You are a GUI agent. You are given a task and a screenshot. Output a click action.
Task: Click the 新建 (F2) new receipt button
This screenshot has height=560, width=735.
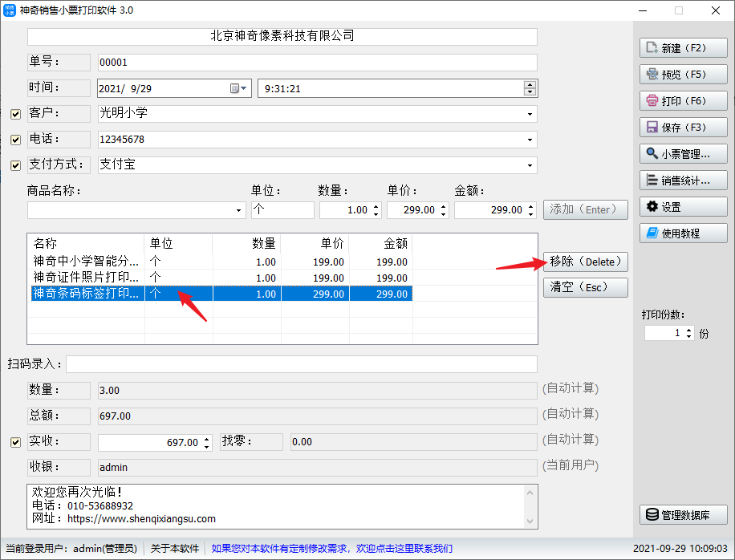pyautogui.click(x=683, y=48)
